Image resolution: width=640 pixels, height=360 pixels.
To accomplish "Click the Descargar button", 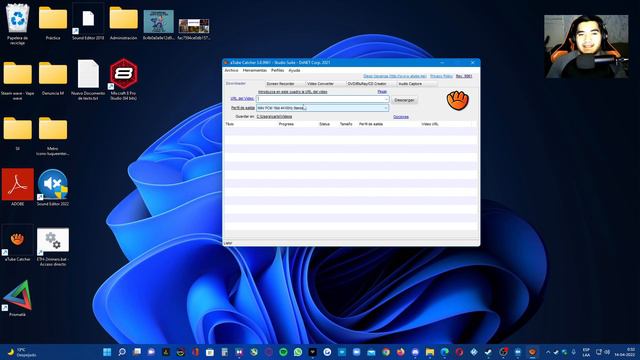I will pos(404,100).
